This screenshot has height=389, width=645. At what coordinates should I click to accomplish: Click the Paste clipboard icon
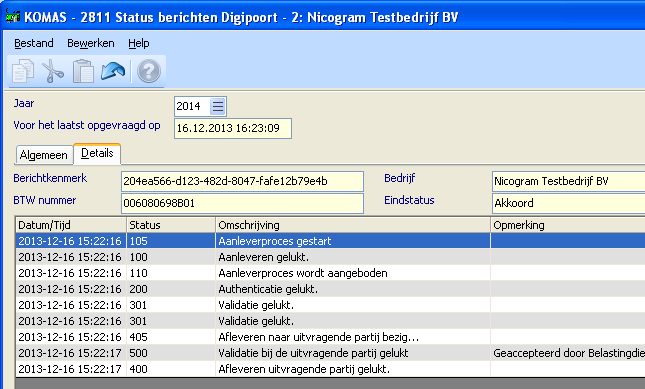[x=83, y=71]
